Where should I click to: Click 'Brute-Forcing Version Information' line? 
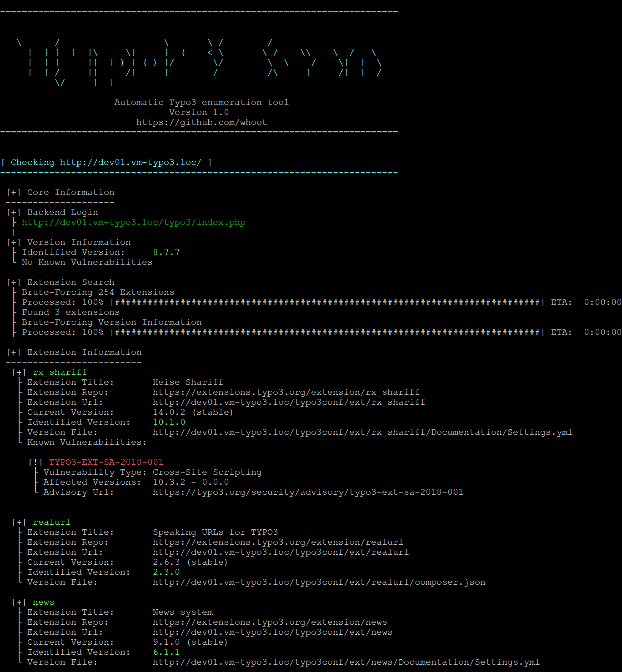point(111,322)
